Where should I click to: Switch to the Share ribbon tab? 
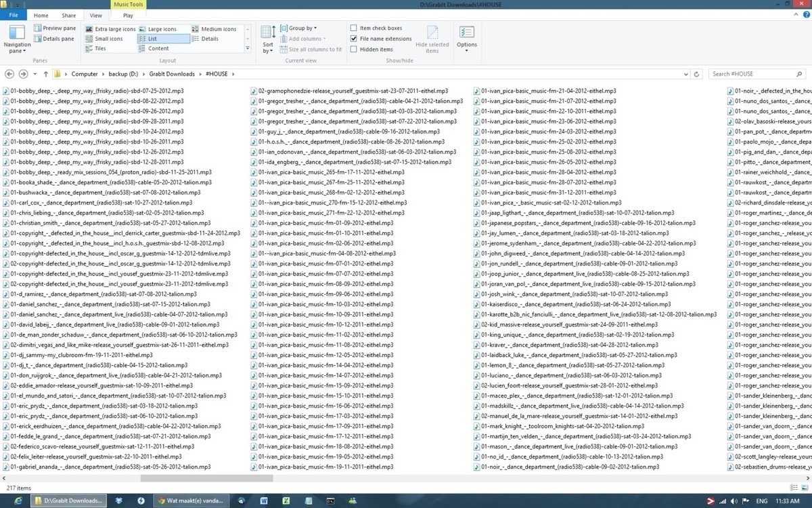(x=69, y=15)
